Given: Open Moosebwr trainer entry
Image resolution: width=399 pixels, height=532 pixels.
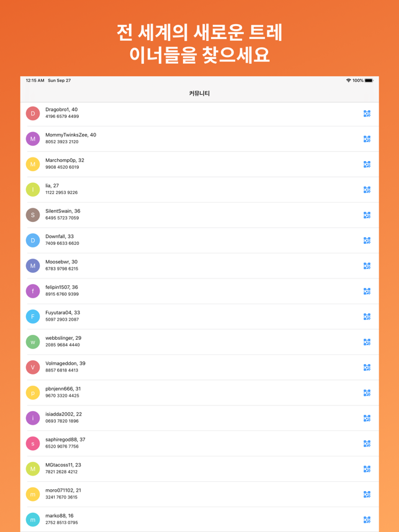Looking at the screenshot, I should pyautogui.click(x=200, y=265).
